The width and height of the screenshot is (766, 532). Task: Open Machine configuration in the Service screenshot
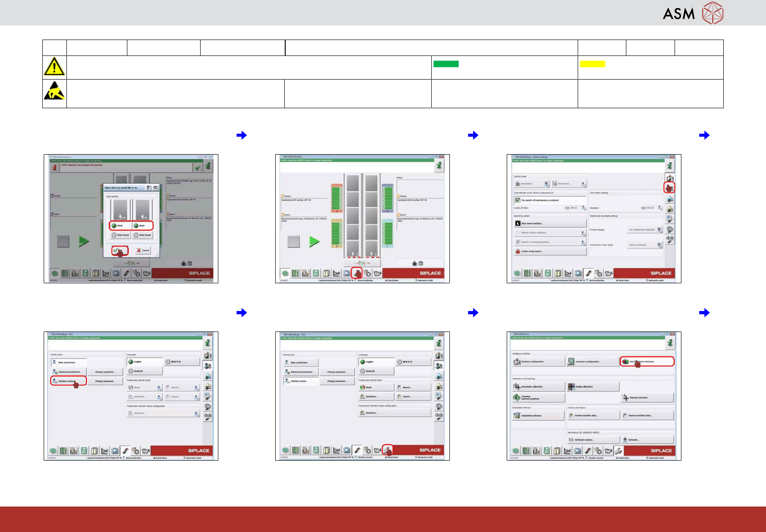pos(539,361)
